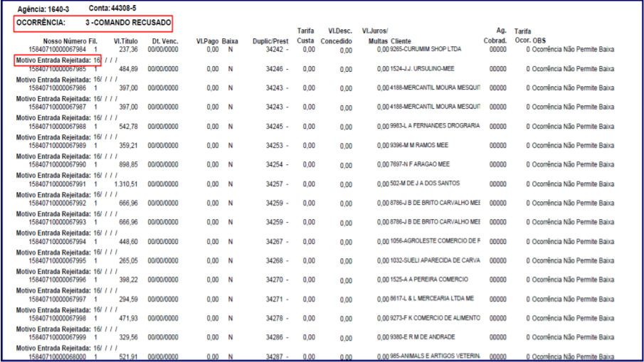Select client 1525-A A PEREIRA COMERCIO
This screenshot has width=644, height=362.
429,280
